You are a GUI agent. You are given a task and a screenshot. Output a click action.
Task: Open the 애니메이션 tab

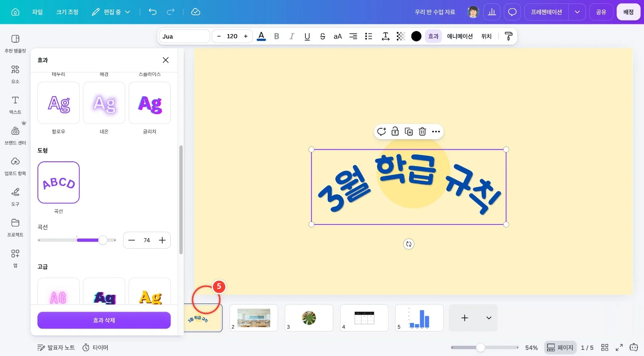tap(460, 36)
